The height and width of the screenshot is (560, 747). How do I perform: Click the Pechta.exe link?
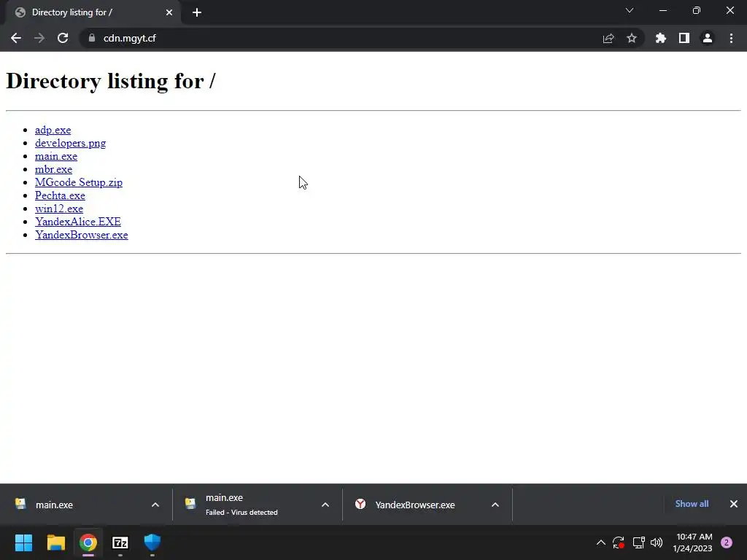(x=60, y=195)
